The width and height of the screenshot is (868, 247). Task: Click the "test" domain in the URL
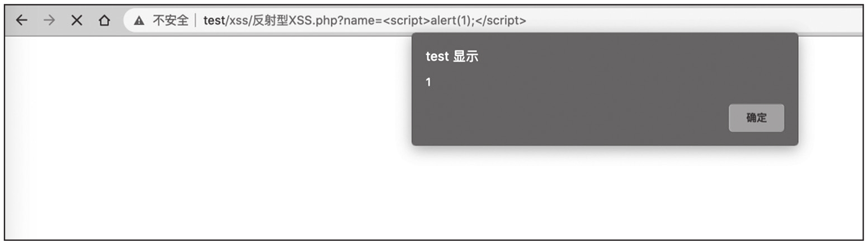click(x=213, y=21)
